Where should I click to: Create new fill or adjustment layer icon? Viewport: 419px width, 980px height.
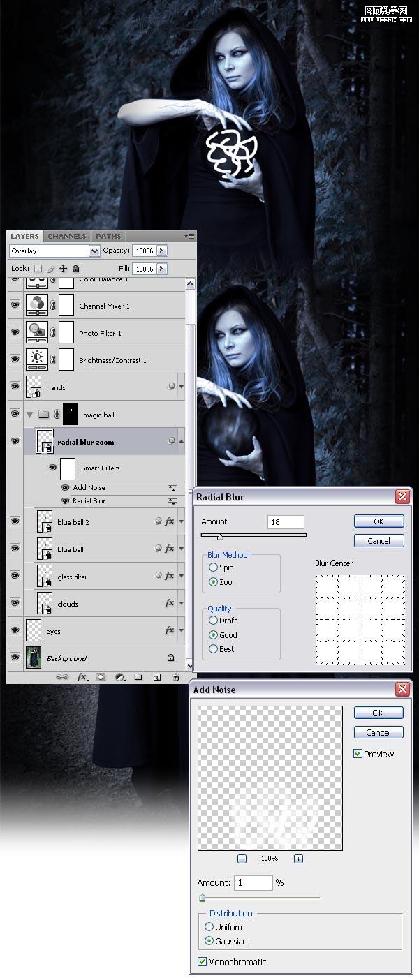click(119, 676)
